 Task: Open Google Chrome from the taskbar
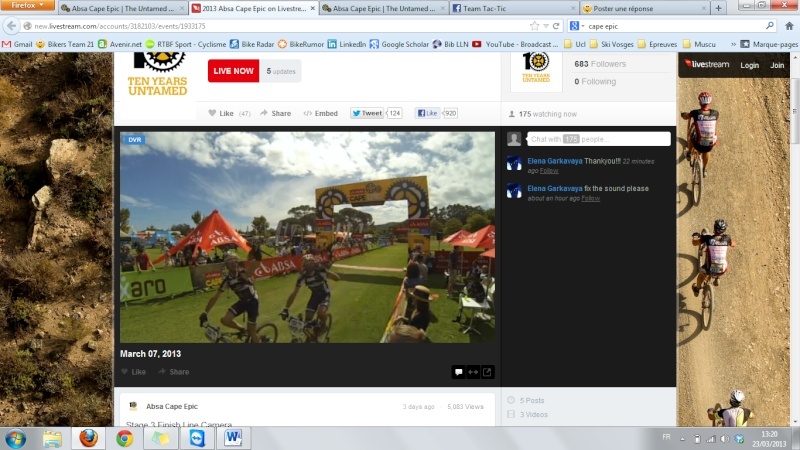124,438
